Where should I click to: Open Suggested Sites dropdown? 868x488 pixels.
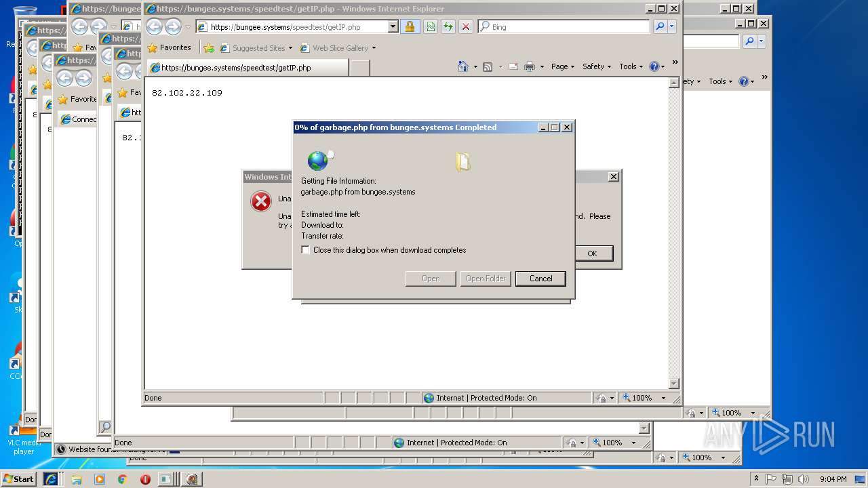click(x=256, y=48)
